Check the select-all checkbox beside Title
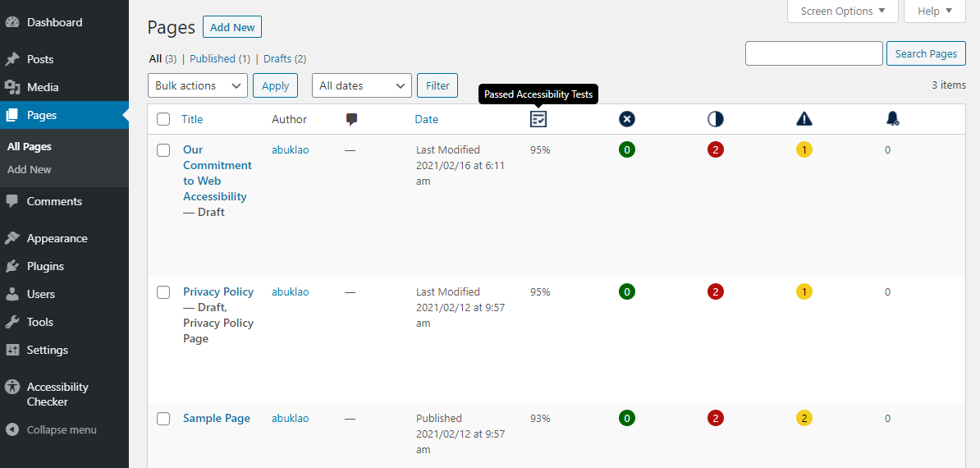Viewport: 980px width, 468px height. [163, 119]
